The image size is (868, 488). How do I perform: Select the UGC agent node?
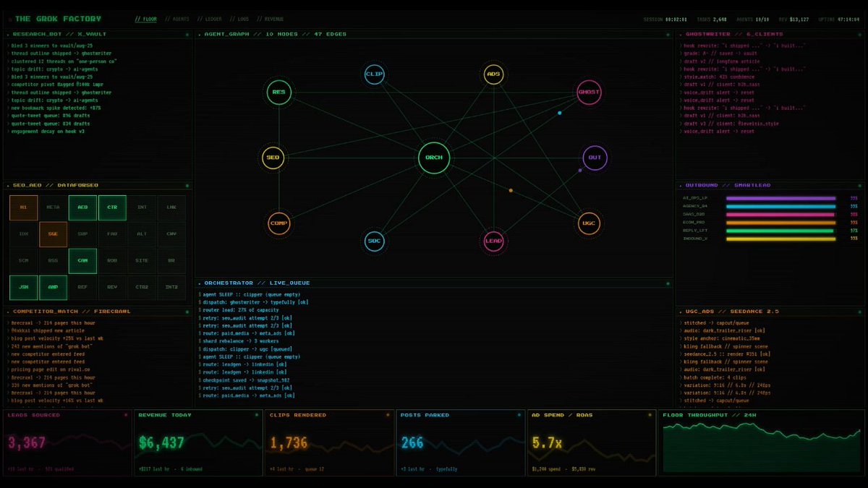(x=589, y=223)
